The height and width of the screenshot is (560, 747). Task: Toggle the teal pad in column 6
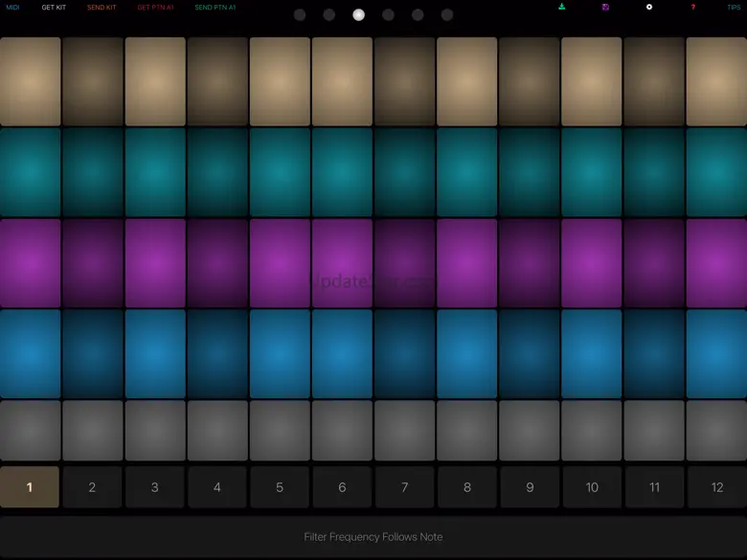point(342,172)
